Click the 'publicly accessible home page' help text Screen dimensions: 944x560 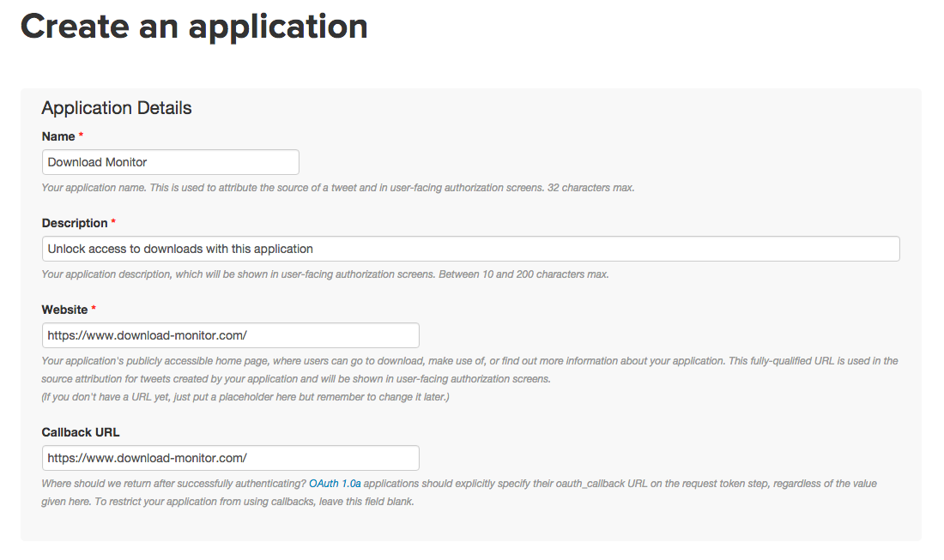[x=469, y=361]
